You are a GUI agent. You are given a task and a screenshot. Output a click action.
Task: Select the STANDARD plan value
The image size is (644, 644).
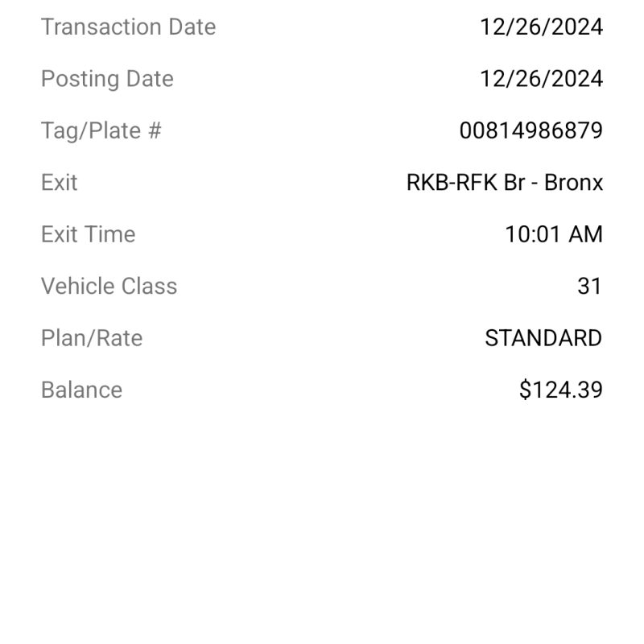[543, 338]
